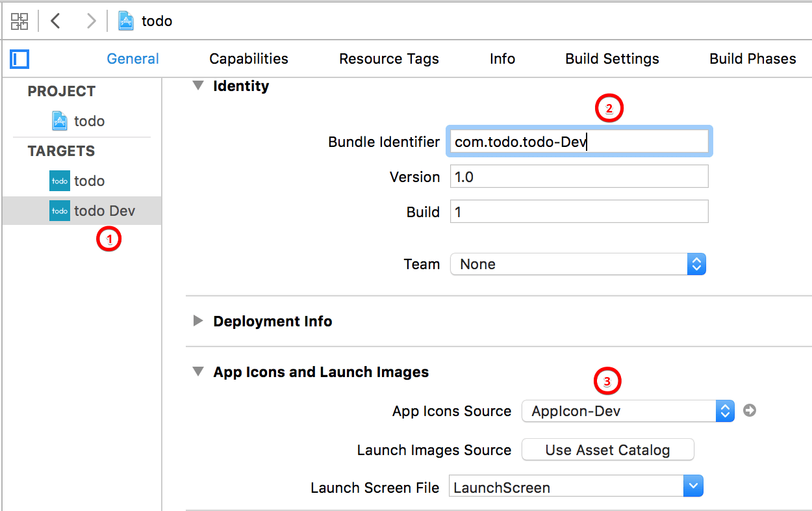Expand the Deployment Info section
Viewport: 812px width, 511px height.
(198, 321)
